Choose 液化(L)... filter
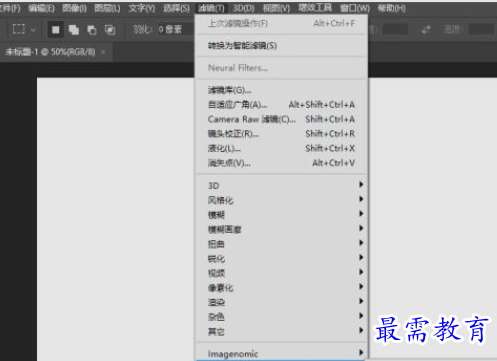The height and width of the screenshot is (361, 497). coord(281,148)
